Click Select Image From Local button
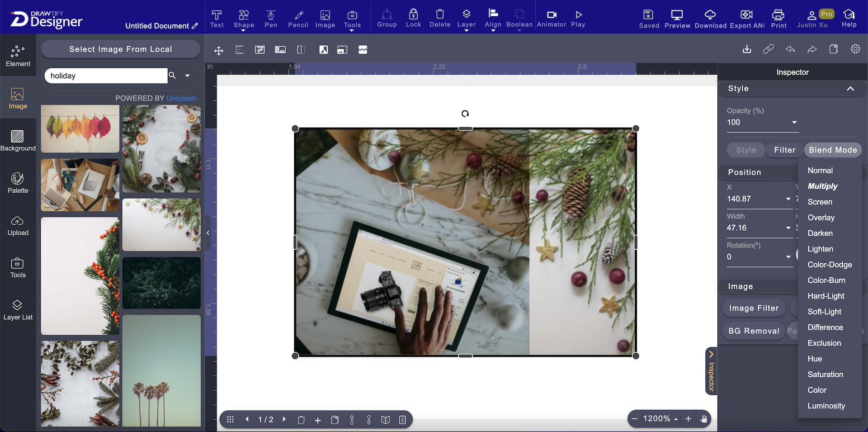Viewport: 868px width, 432px height. point(120,49)
